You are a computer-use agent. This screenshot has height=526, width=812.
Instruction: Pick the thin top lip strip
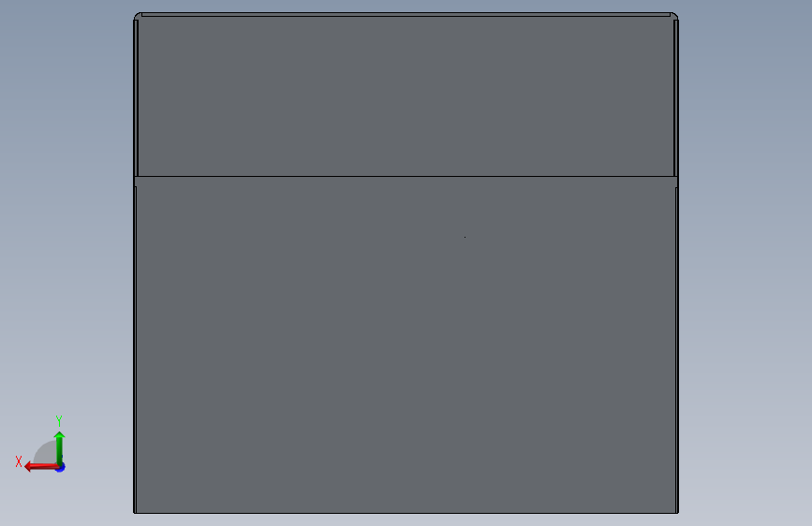(406, 14)
